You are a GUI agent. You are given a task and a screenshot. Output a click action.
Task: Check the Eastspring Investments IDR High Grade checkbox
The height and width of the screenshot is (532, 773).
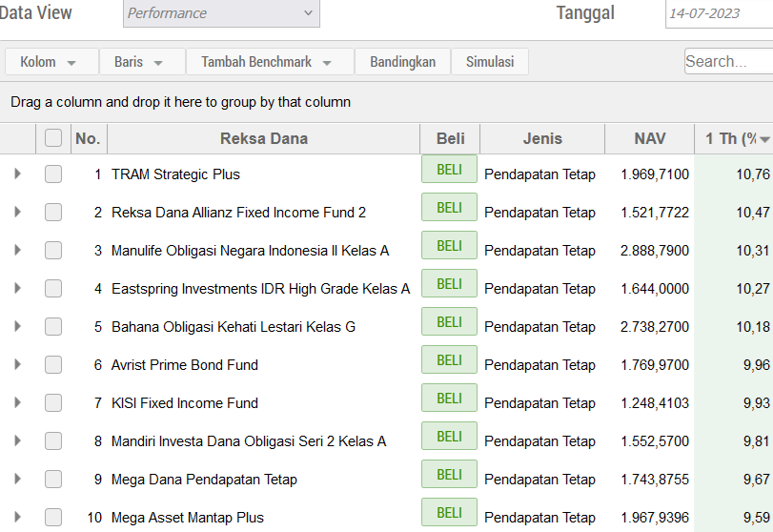coord(53,289)
